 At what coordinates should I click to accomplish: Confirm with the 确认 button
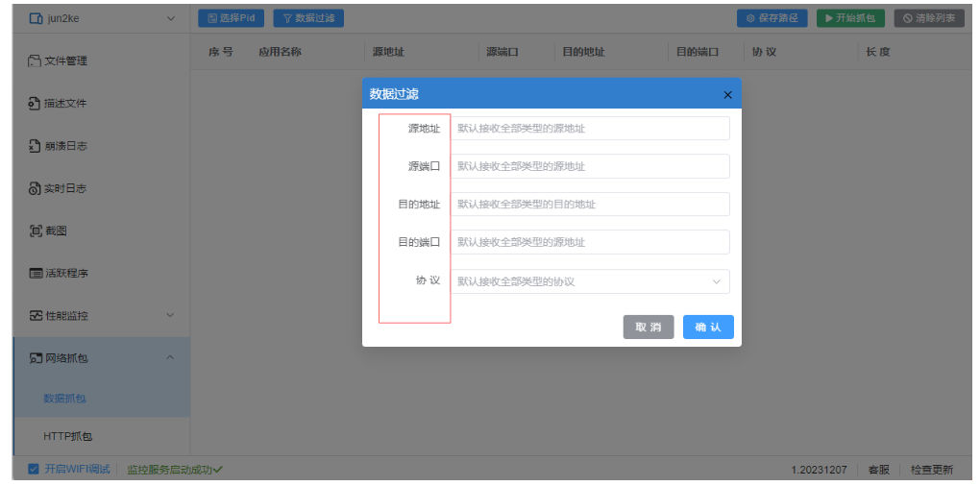[708, 327]
